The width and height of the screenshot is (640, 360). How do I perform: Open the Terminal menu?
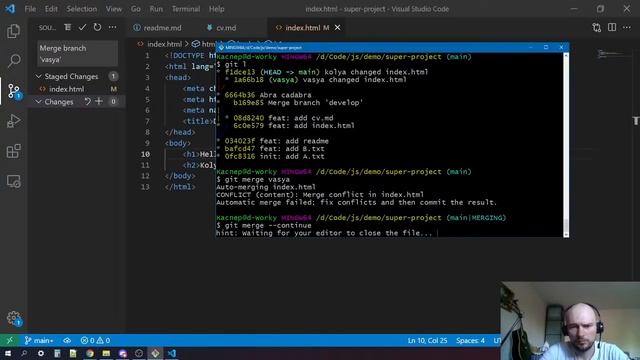tap(186, 9)
